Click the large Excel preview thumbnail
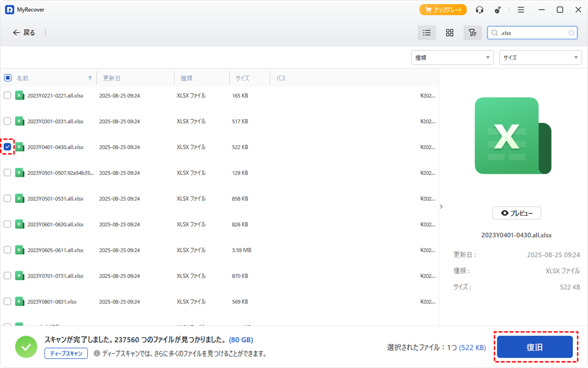Viewport: 588px width, 368px height. point(513,136)
